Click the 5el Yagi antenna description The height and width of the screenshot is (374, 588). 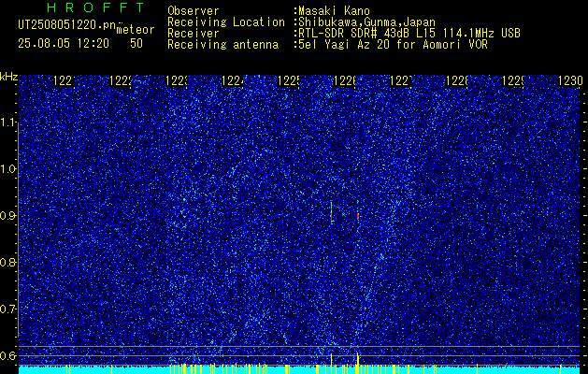click(393, 45)
